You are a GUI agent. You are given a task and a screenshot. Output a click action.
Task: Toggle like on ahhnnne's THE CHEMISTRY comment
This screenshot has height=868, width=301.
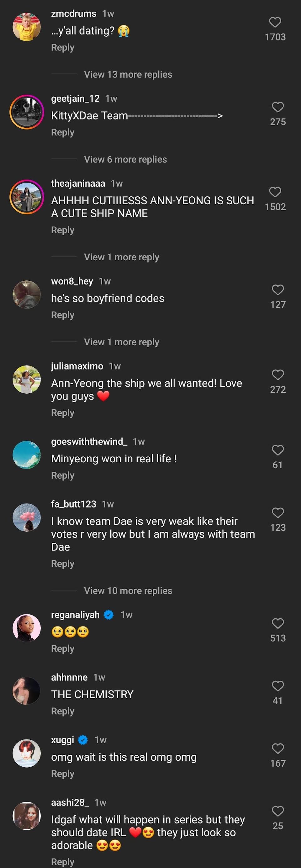(278, 686)
